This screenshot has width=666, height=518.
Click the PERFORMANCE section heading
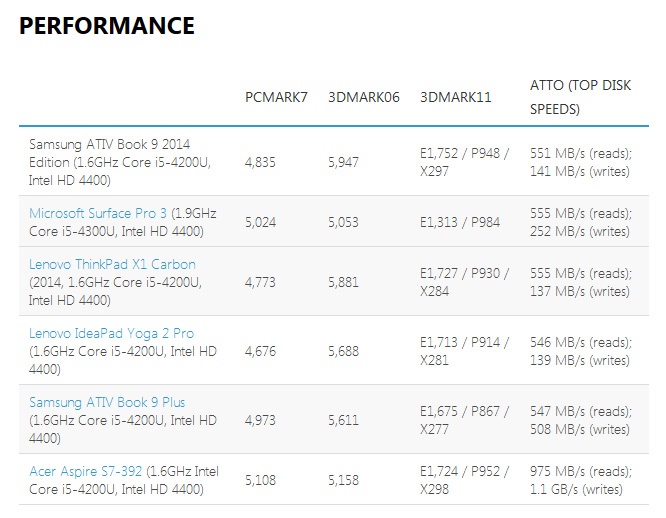click(x=107, y=25)
